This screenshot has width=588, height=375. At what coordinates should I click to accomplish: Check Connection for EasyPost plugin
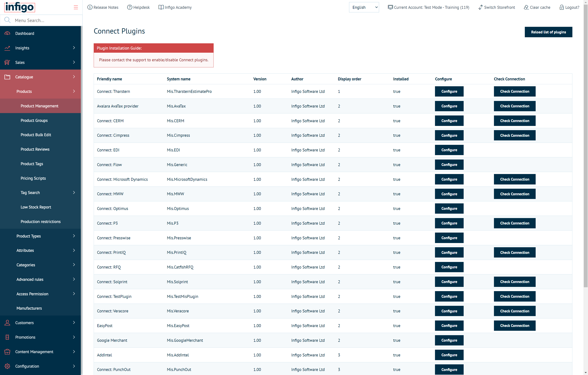pyautogui.click(x=515, y=325)
